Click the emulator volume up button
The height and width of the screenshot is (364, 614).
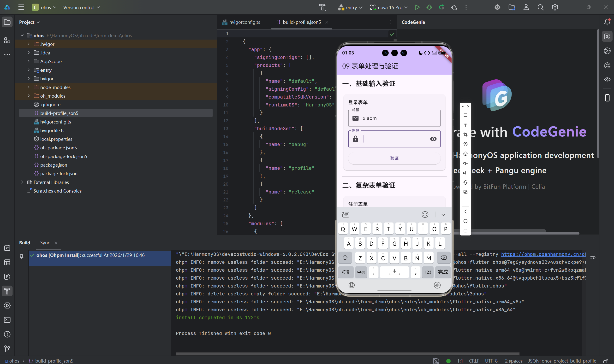465,163
